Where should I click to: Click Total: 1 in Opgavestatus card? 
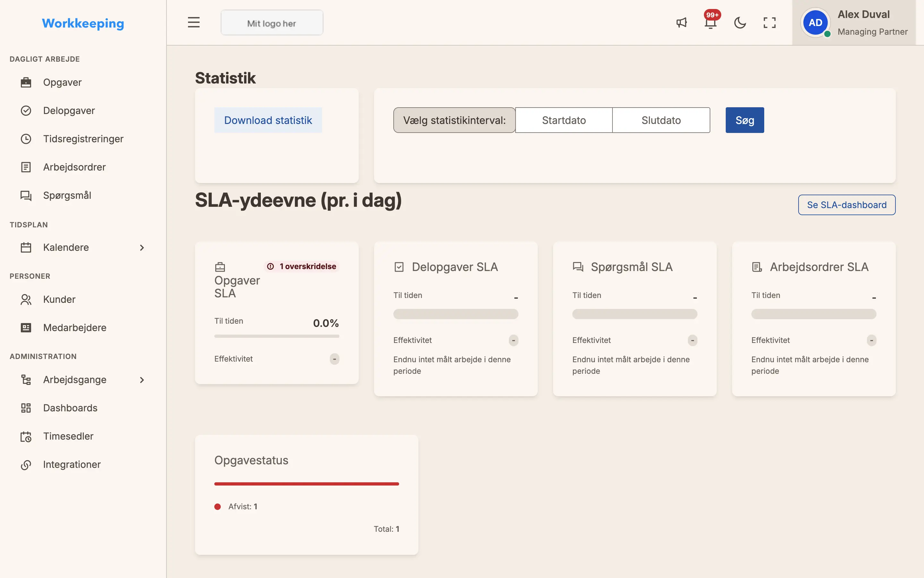386,529
